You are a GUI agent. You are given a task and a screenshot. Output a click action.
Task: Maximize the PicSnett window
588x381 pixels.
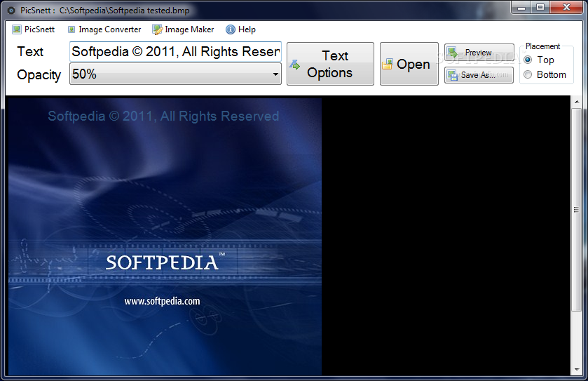540,7
